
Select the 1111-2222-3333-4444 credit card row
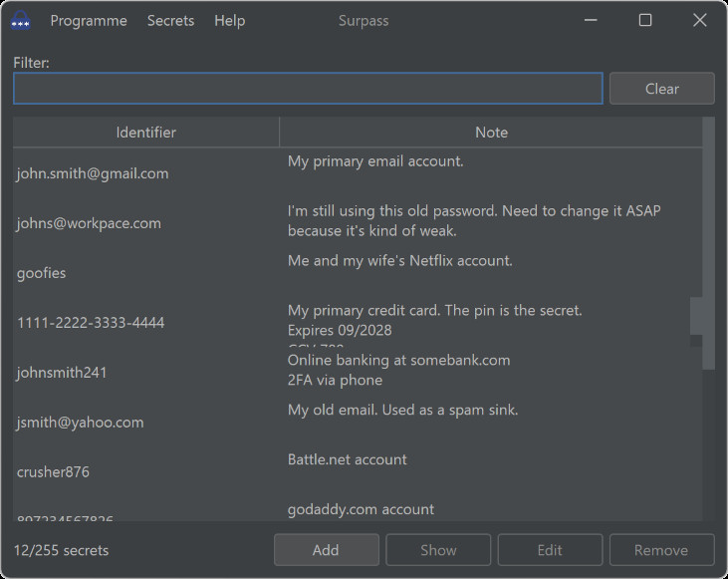[91, 323]
